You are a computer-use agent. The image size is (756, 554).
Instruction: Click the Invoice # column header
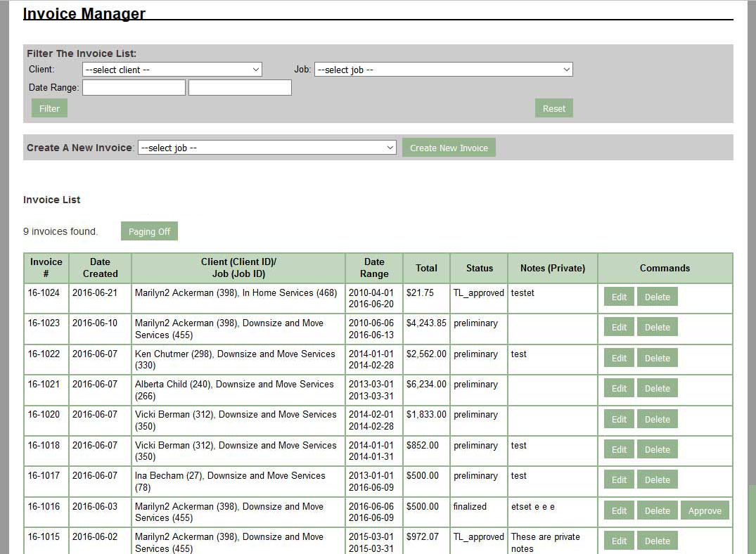[46, 268]
